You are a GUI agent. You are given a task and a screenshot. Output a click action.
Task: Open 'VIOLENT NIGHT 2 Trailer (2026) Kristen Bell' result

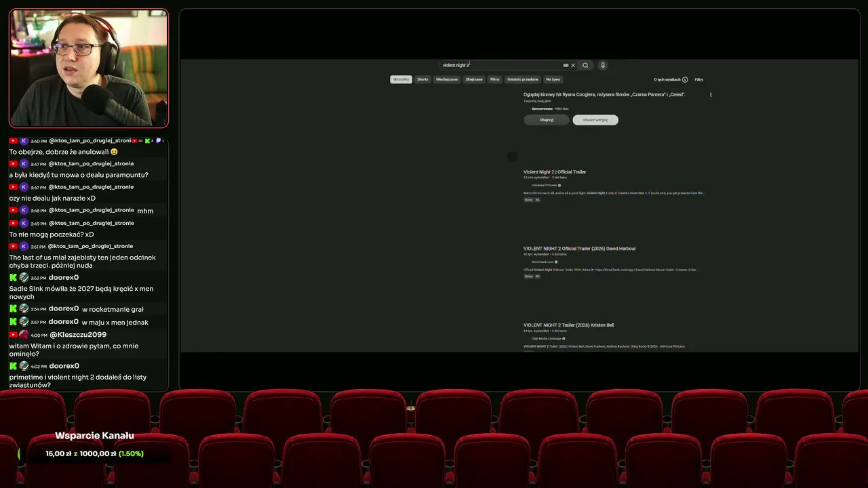[x=569, y=325]
